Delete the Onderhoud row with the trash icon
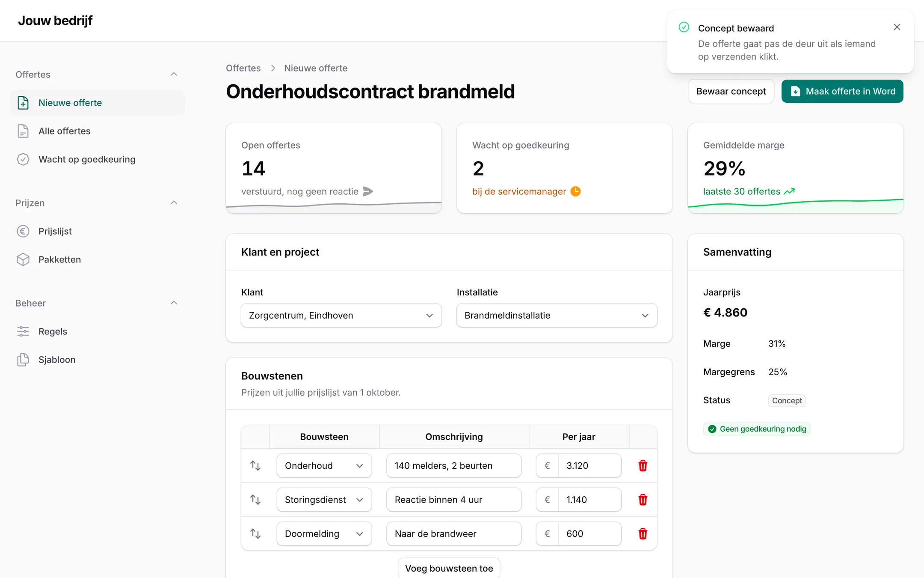 [x=643, y=465]
